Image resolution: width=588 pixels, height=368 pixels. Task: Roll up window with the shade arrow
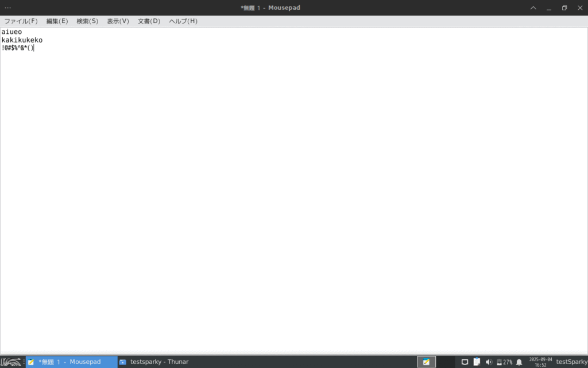click(533, 7)
